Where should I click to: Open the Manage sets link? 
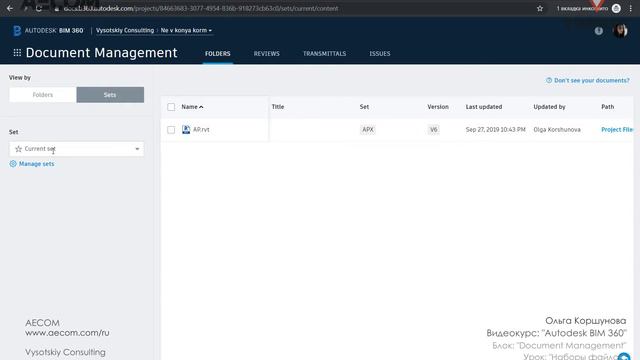(x=36, y=164)
